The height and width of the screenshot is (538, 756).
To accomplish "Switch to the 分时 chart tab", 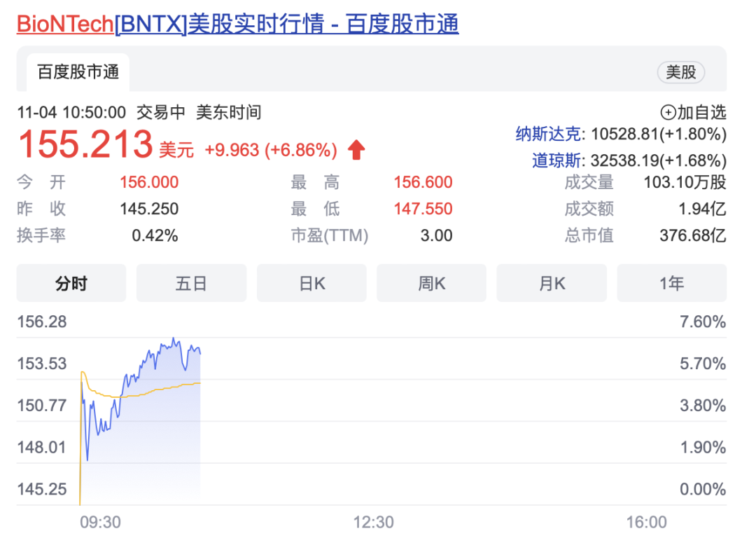I will [71, 283].
